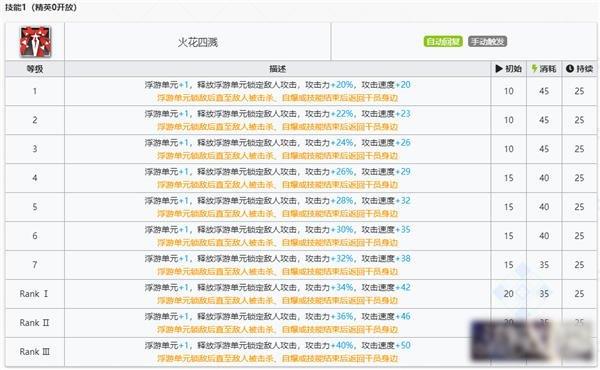
Task: Select the skill name 火花四溅
Action: 197,42
